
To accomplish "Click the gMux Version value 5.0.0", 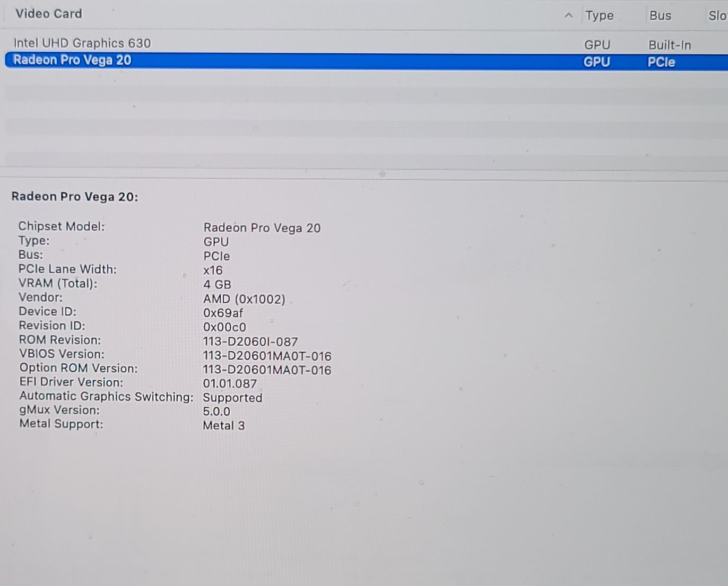I will click(x=216, y=412).
